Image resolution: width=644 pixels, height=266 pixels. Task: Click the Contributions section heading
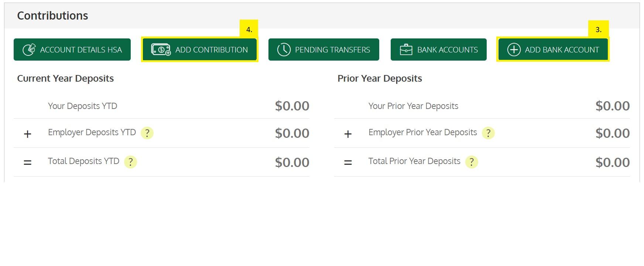point(52,16)
